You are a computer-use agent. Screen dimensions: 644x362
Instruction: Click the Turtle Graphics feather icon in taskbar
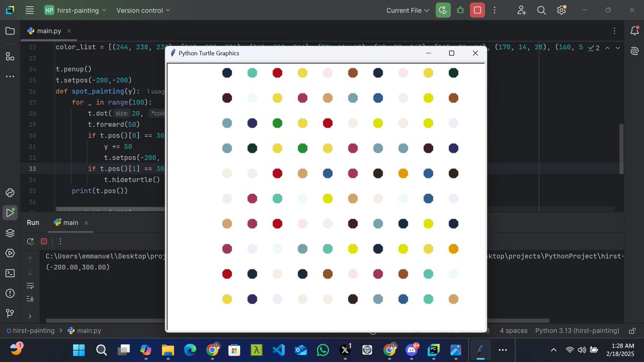tap(480, 350)
